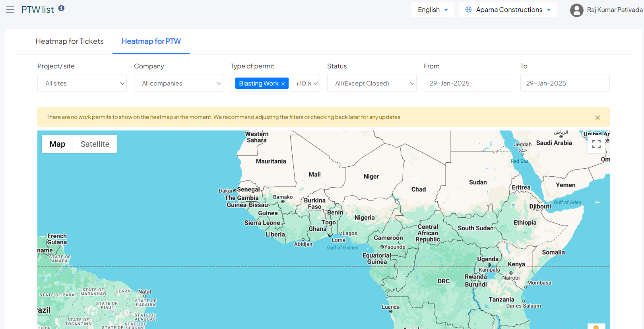Click the globe icon next to Aparna Constructions
Viewport: 644px width, 329px height.
(468, 10)
